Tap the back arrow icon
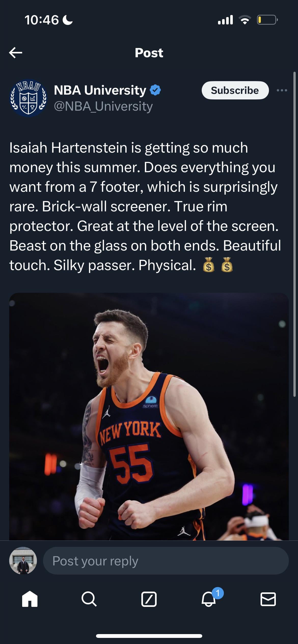The image size is (298, 644). point(16,53)
